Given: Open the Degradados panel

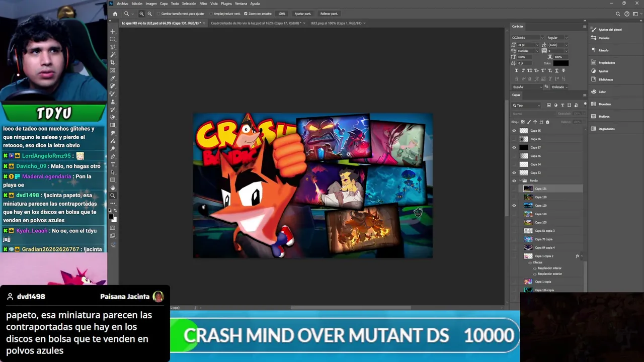Looking at the screenshot, I should 603,129.
